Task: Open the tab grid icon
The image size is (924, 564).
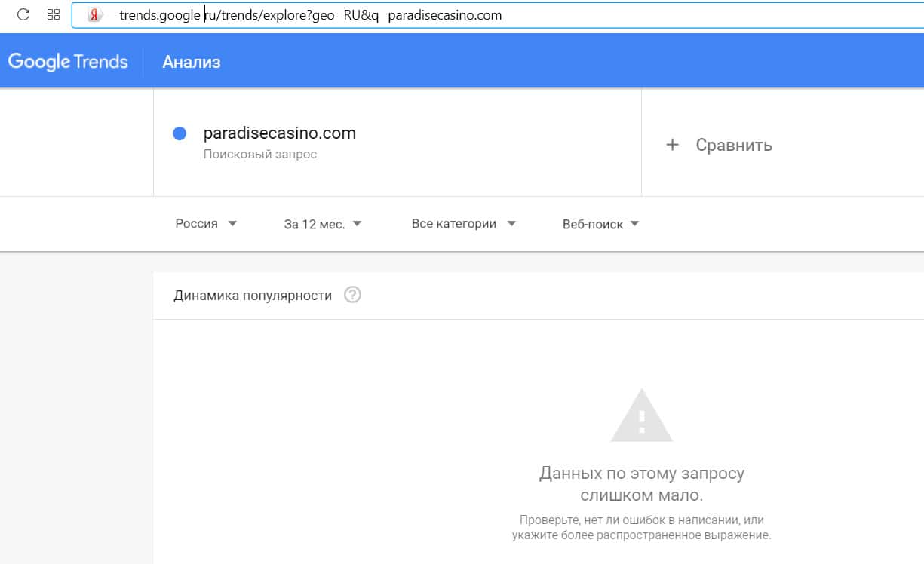Action: [x=54, y=14]
